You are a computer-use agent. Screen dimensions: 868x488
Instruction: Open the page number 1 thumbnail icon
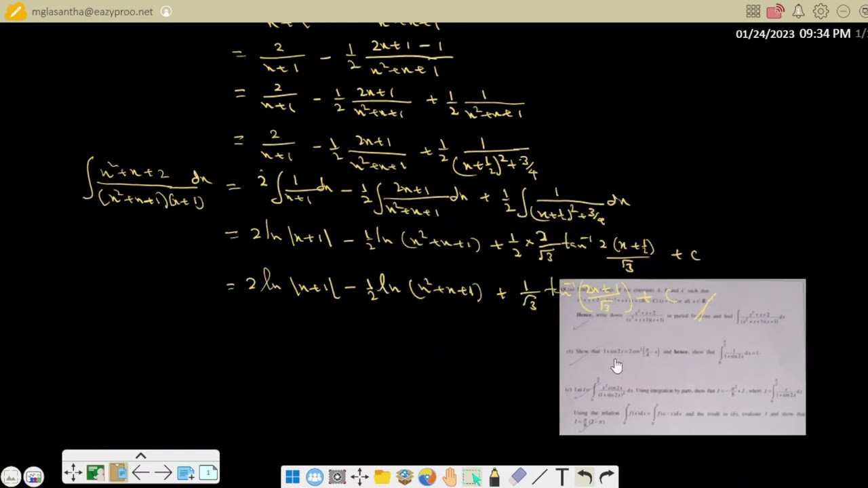(x=208, y=472)
